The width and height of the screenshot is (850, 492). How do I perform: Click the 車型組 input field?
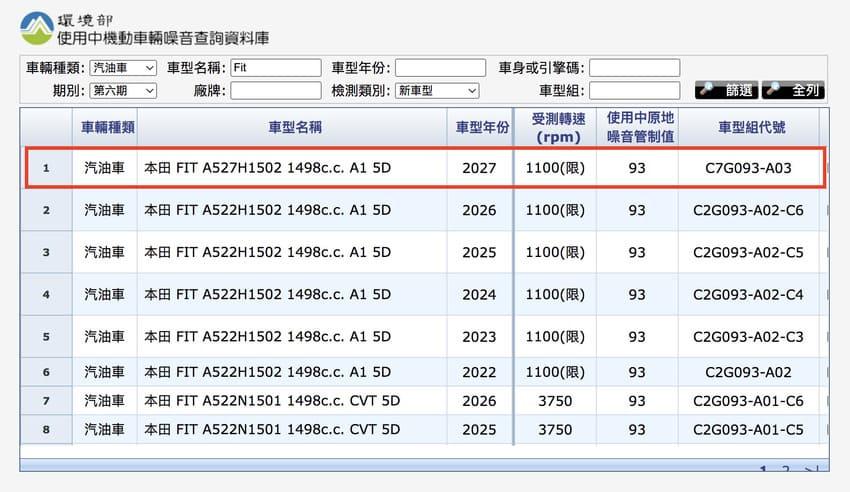tap(634, 90)
